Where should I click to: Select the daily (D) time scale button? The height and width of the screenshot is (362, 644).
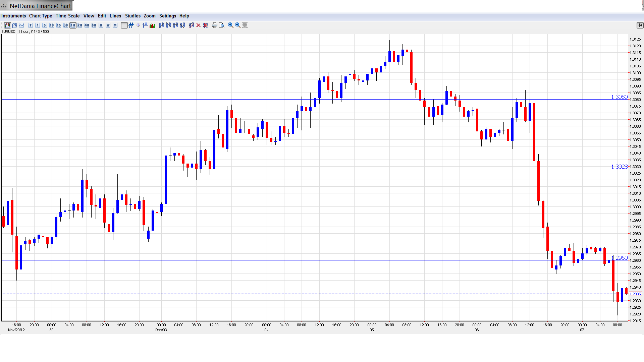[x=101, y=25]
